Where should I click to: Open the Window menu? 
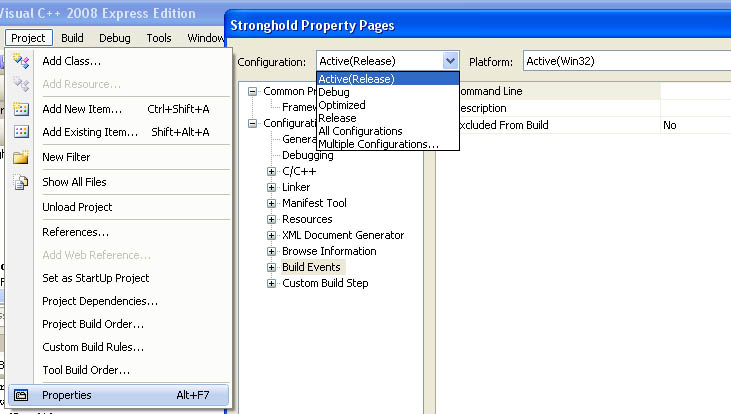click(x=205, y=38)
